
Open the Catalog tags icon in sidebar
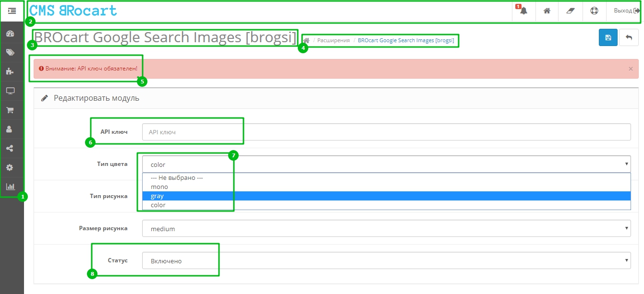[x=10, y=53]
